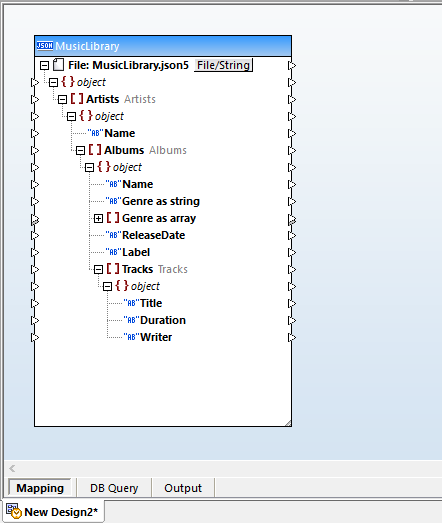Collapse the File: MusicLibrary.json5 node
The height and width of the screenshot is (523, 442).
(x=44, y=65)
